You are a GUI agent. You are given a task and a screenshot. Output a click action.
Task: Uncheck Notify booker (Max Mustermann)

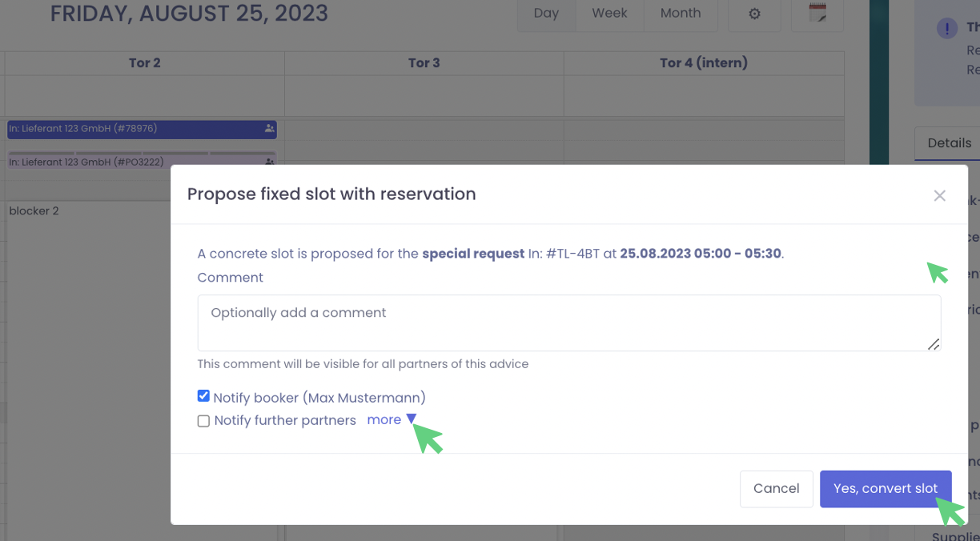(x=203, y=396)
